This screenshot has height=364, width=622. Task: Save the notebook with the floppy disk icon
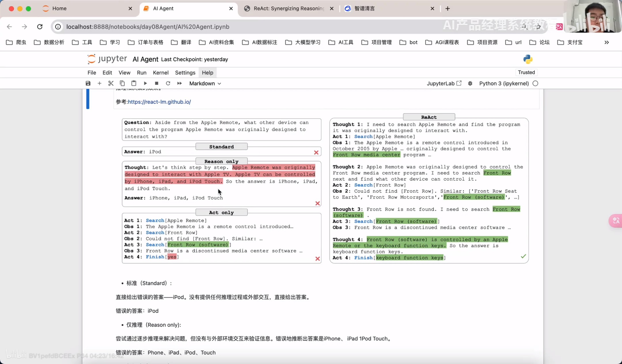pyautogui.click(x=88, y=84)
